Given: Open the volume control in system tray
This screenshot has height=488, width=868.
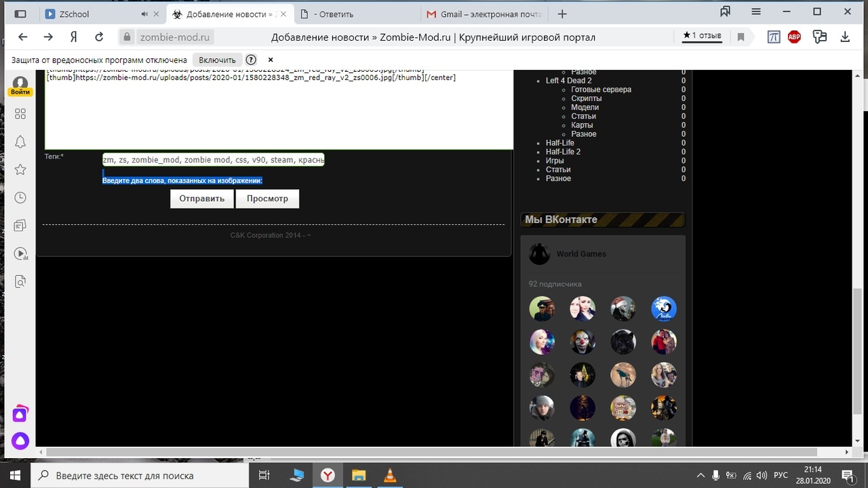Looking at the screenshot, I should tap(762, 475).
